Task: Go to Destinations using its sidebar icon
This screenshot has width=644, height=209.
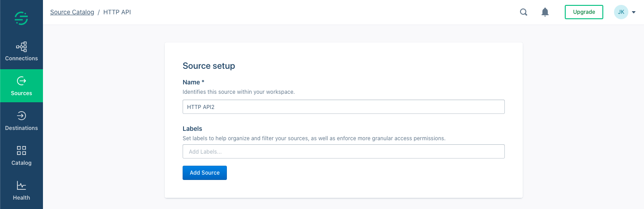Action: point(21,116)
